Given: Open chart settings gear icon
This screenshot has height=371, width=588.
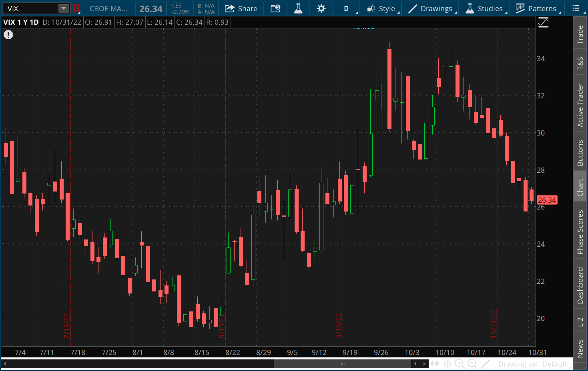Looking at the screenshot, I should coord(321,8).
